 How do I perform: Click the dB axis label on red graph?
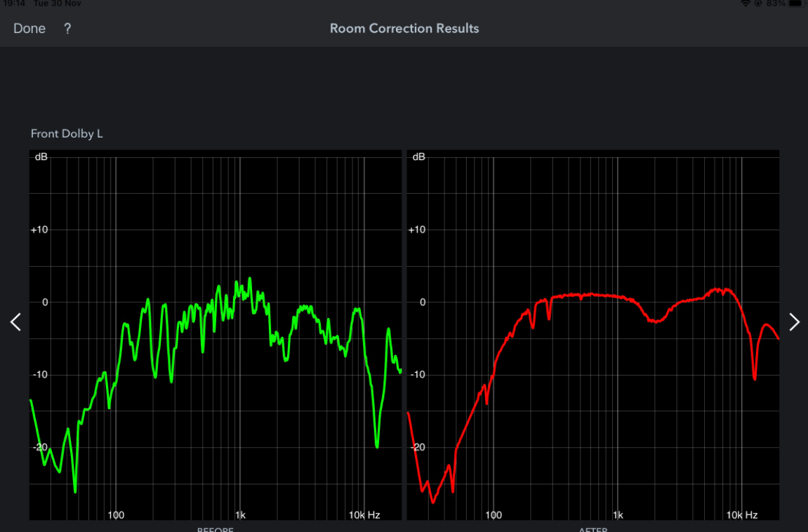[419, 157]
